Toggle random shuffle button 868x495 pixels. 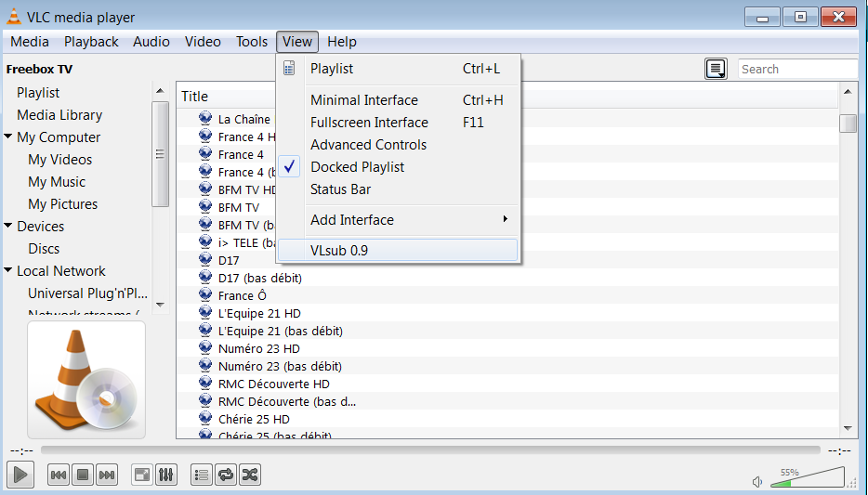[x=250, y=475]
